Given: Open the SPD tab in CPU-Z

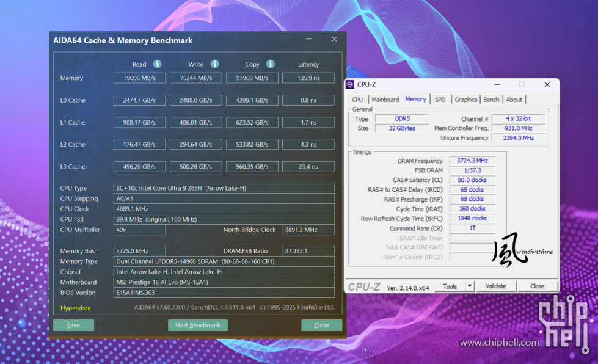Looking at the screenshot, I should click(x=440, y=100).
